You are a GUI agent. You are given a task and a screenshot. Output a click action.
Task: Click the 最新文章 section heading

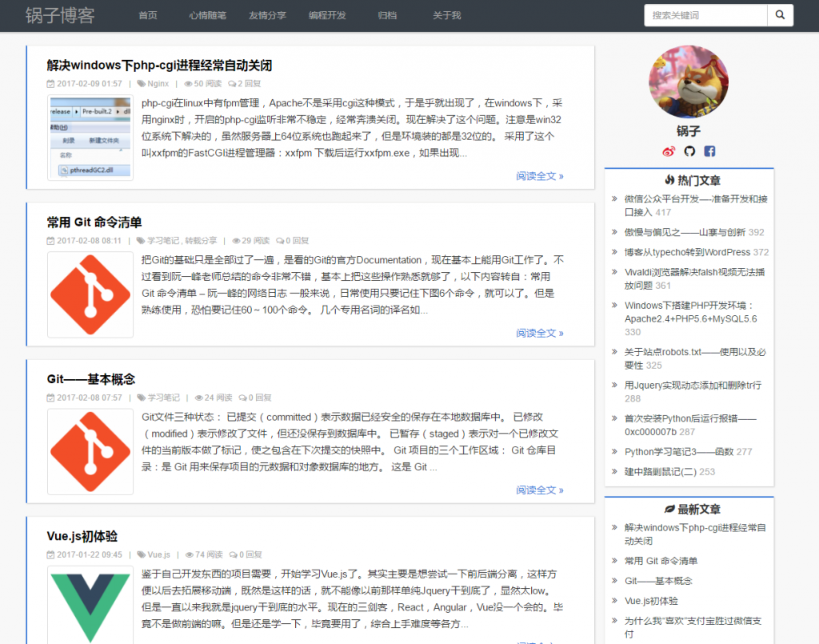tap(693, 510)
